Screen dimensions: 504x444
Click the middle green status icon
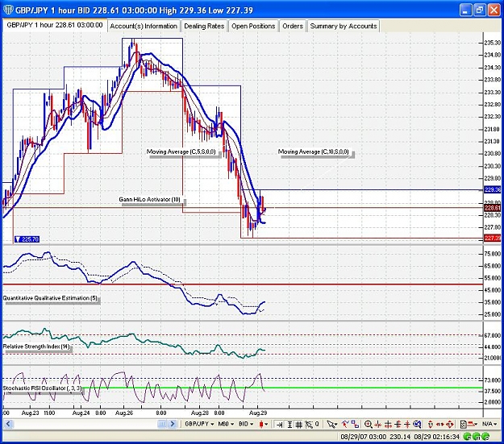pos(477,436)
